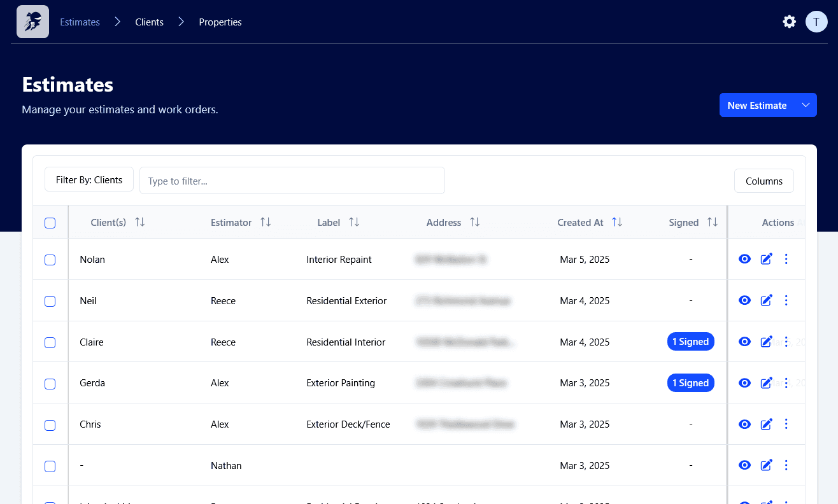Navigate to Properties in top navigation
838x504 pixels.
pos(220,22)
